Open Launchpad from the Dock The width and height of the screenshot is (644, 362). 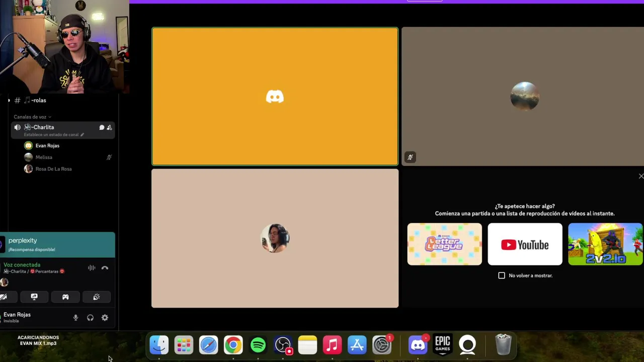pyautogui.click(x=184, y=345)
